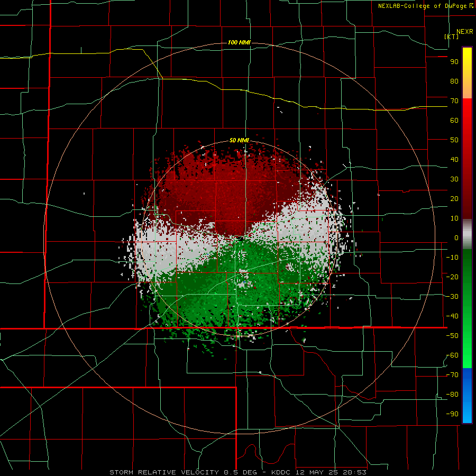Image resolution: width=476 pixels, height=476 pixels.
Task: Click the 70 value on velocity scale
Action: [x=454, y=101]
